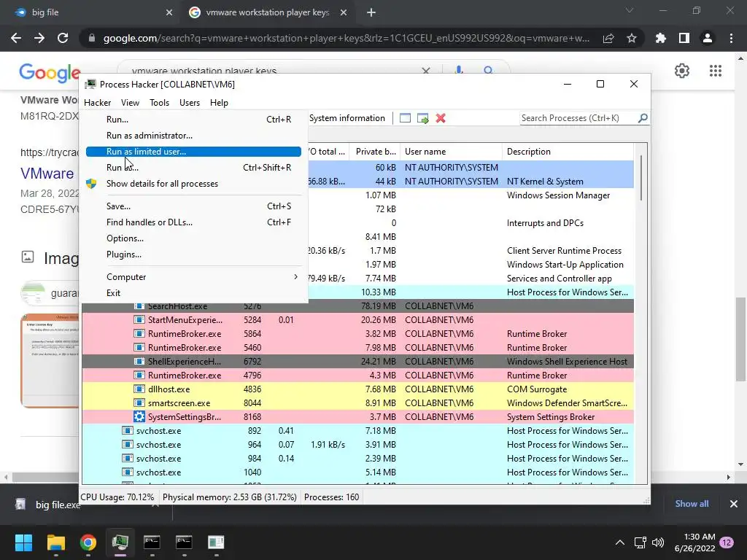Screen dimensions: 747x560
Task: Bookmark this page with the star icon
Action: point(632,38)
